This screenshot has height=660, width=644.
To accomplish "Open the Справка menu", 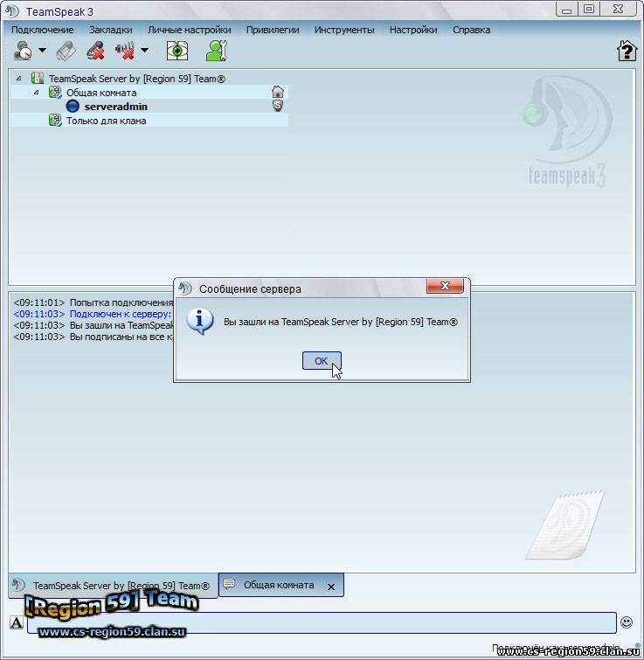I will click(471, 30).
